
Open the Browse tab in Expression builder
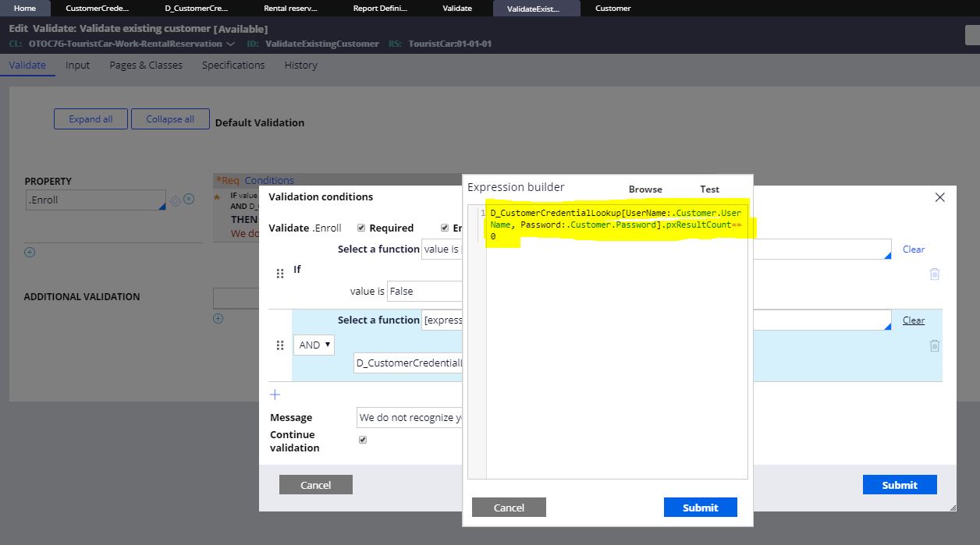(645, 189)
